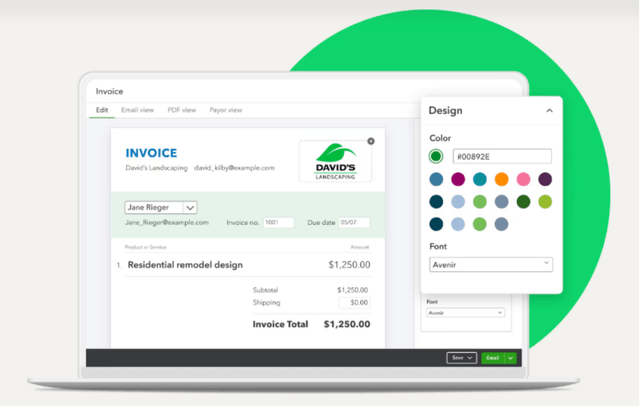Remove the logo using the X icon
The height and width of the screenshot is (406, 640).
[371, 141]
